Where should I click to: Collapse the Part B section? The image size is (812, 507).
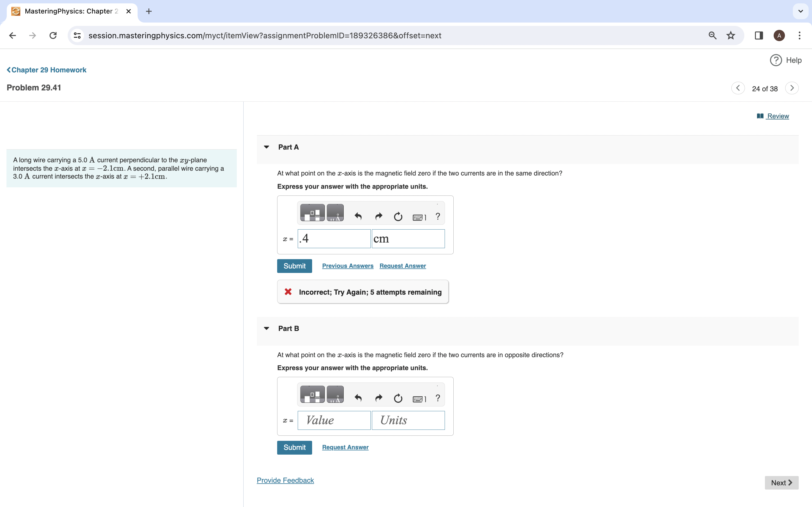266,329
